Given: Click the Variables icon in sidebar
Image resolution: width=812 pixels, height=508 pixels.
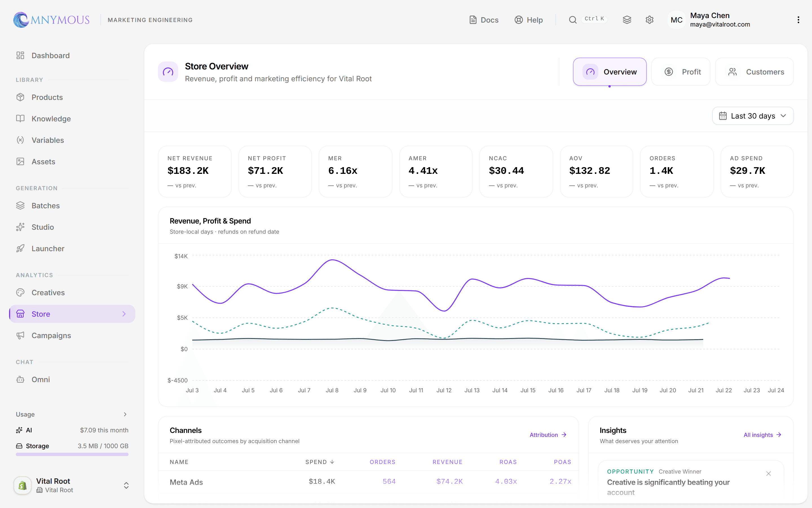Looking at the screenshot, I should 21,140.
